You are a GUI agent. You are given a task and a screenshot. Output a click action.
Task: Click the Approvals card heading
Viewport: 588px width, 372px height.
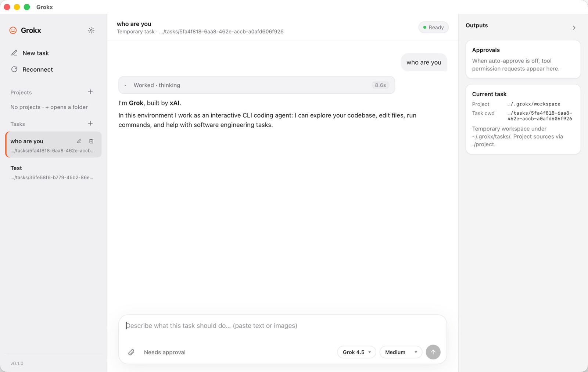coord(486,50)
